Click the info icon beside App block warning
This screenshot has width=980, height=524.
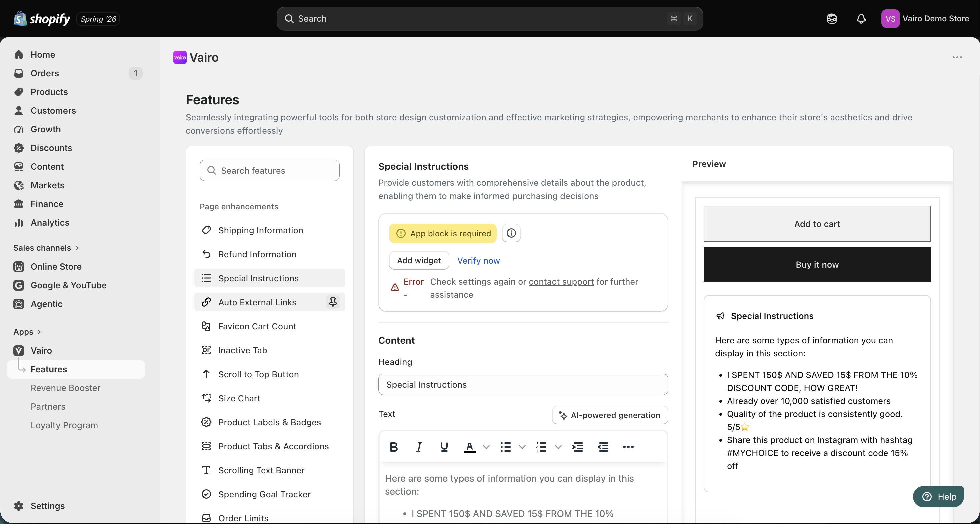[511, 233]
